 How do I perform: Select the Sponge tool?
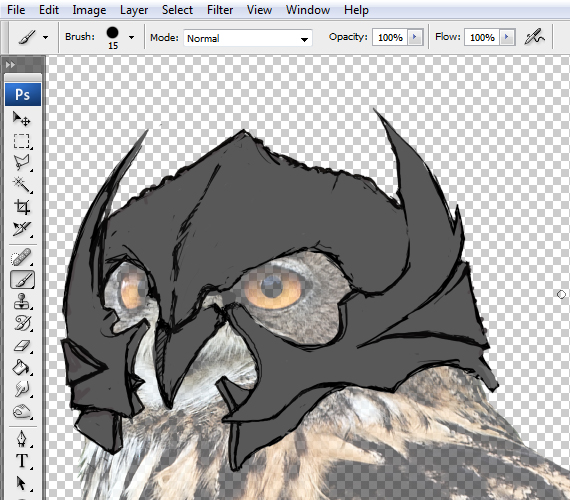pyautogui.click(x=22, y=412)
